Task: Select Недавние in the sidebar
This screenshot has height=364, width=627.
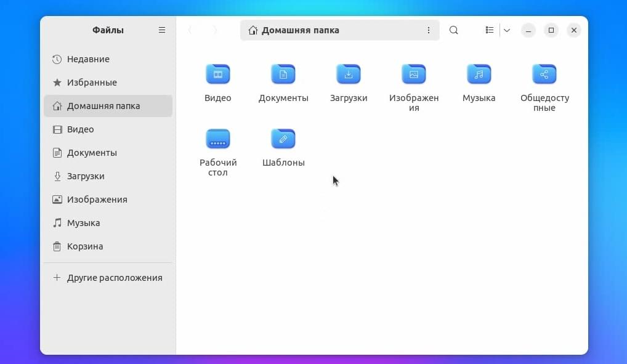Action: 108,59
